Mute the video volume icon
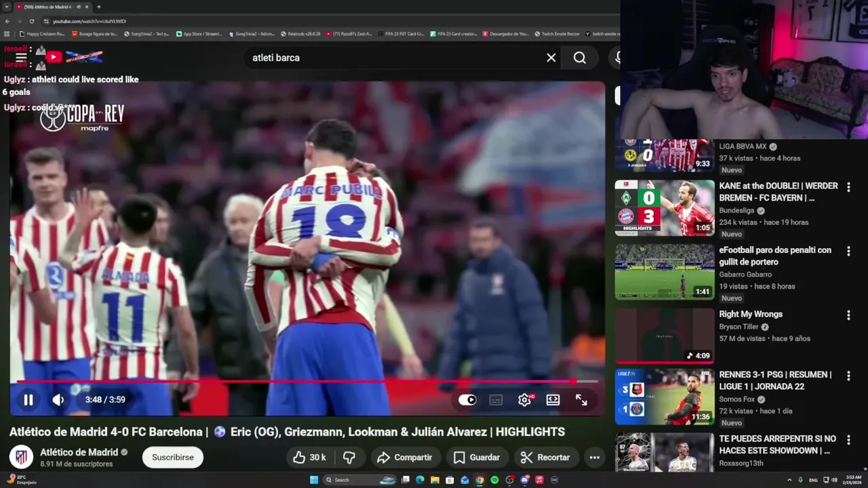The height and width of the screenshot is (488, 868). (58, 400)
